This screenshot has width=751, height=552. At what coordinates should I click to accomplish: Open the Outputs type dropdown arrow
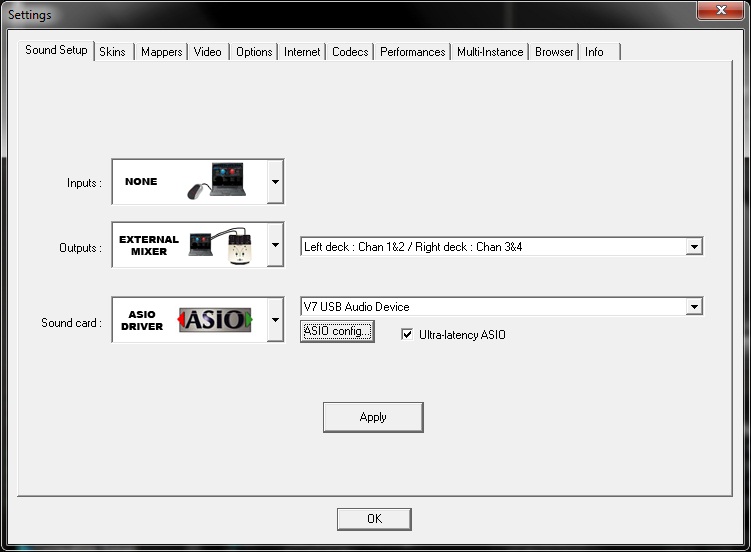point(275,245)
